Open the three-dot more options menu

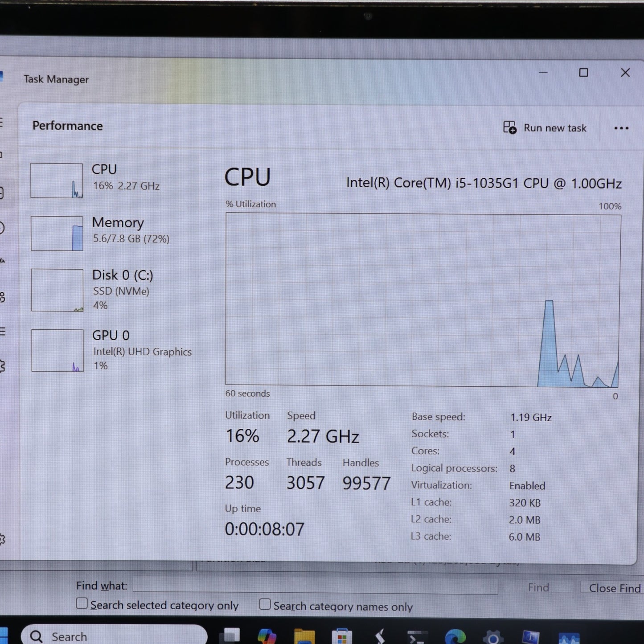pyautogui.click(x=621, y=128)
